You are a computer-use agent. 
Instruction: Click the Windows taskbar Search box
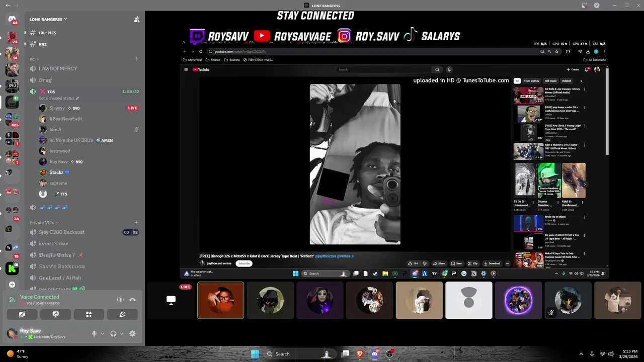click(x=300, y=354)
